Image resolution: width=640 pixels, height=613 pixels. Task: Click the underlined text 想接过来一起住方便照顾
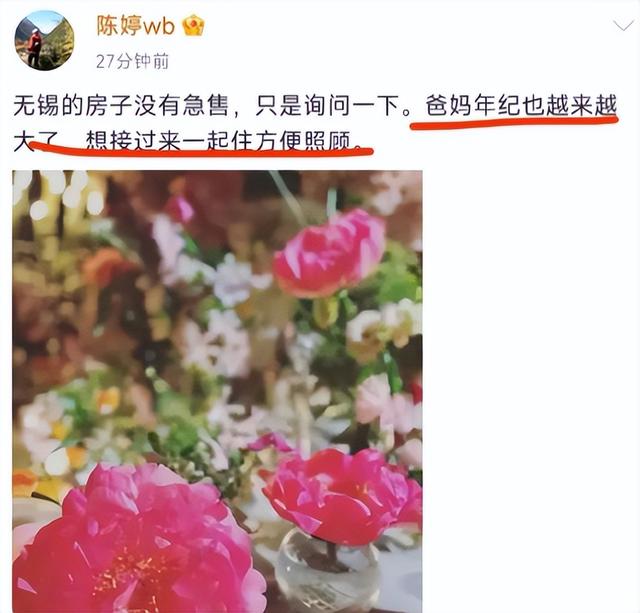click(x=218, y=141)
